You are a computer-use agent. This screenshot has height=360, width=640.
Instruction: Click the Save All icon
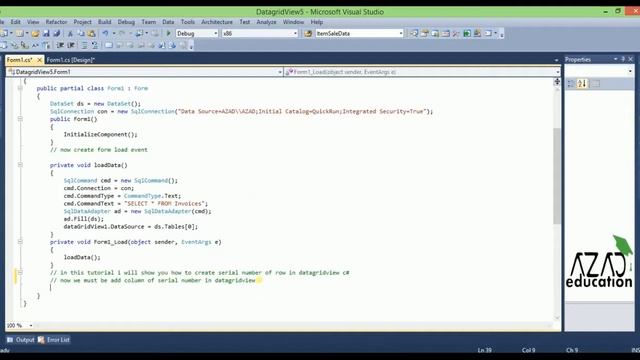point(57,33)
